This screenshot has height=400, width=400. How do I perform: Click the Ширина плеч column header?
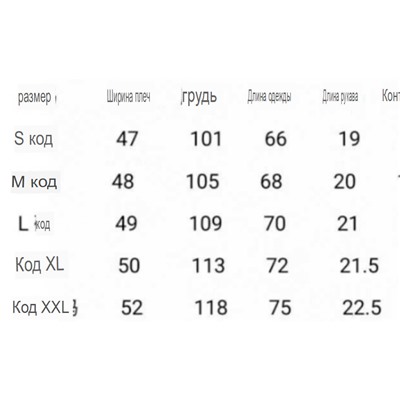[x=129, y=97]
